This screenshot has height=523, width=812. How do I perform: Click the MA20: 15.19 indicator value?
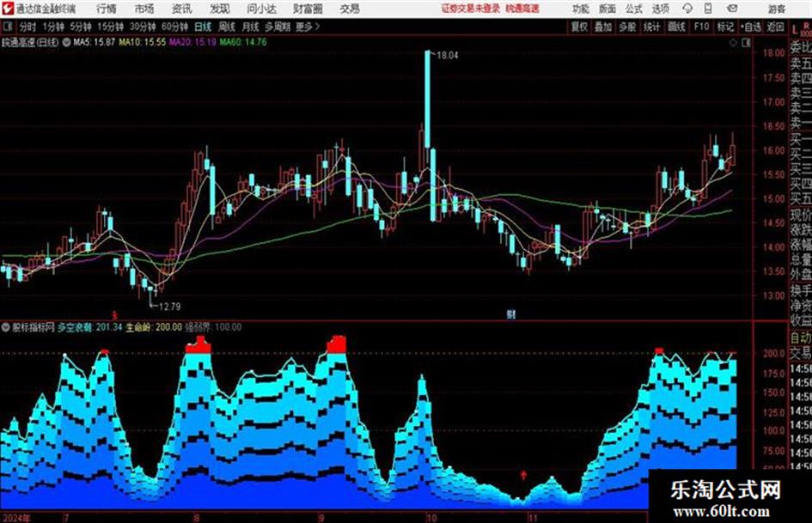pos(192,42)
